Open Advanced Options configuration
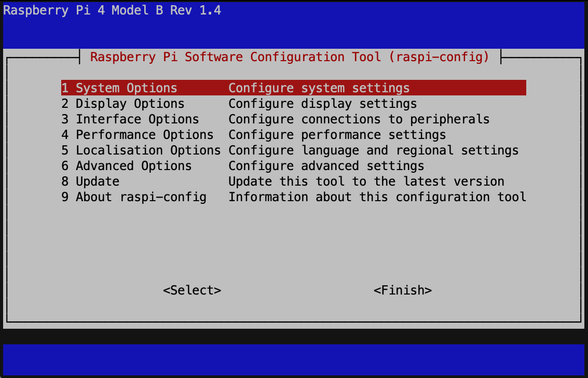 coord(133,165)
